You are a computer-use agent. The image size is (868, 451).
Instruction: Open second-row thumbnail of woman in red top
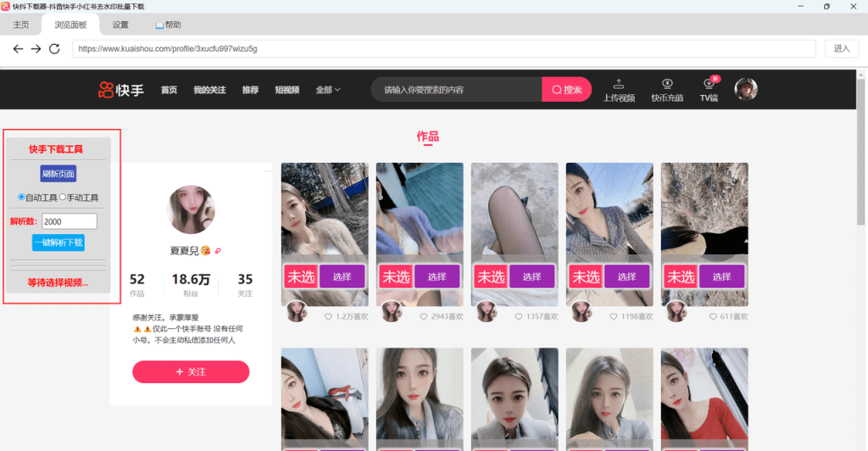pos(704,399)
